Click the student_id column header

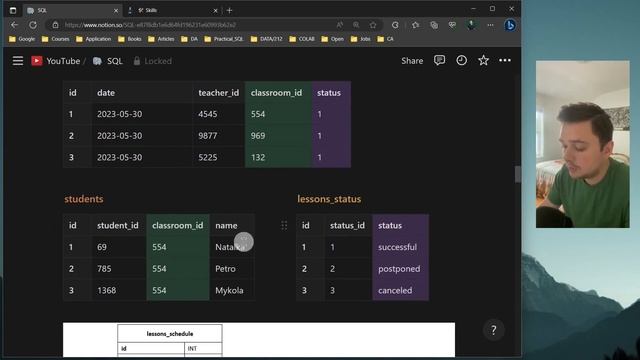tap(119, 225)
